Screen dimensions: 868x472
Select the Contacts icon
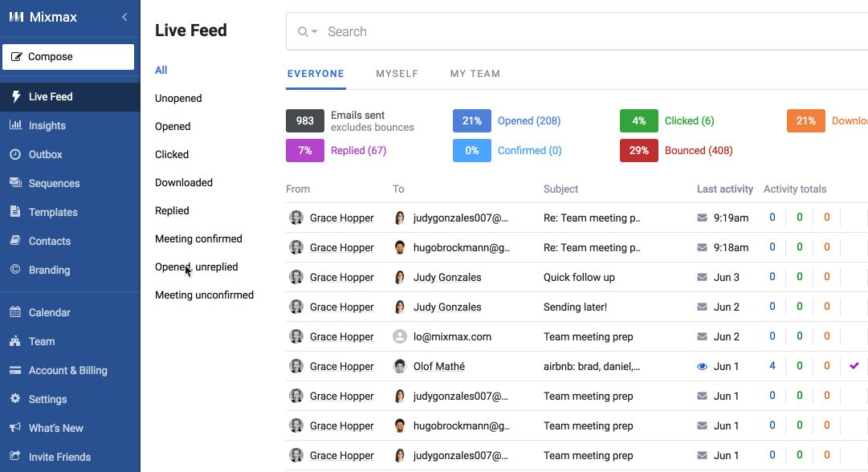click(14, 241)
